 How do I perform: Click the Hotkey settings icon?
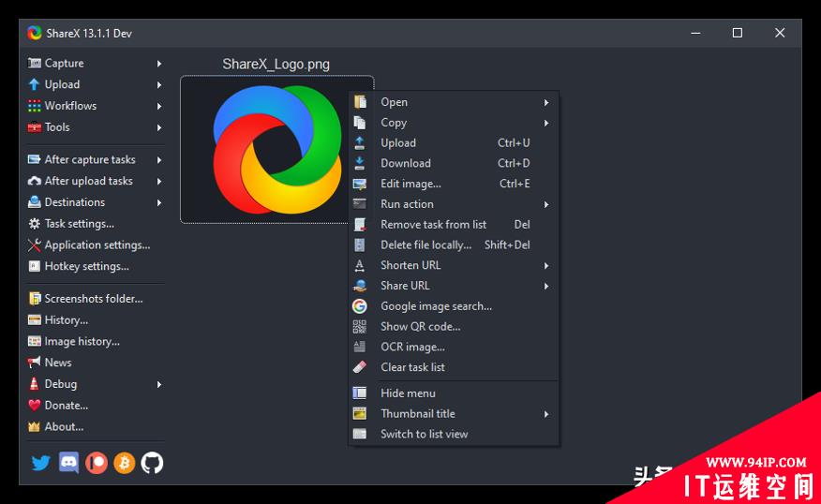click(x=34, y=266)
